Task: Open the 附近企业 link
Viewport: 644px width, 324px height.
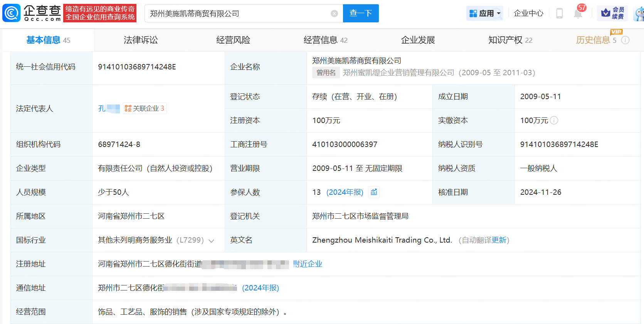Action: pyautogui.click(x=308, y=264)
